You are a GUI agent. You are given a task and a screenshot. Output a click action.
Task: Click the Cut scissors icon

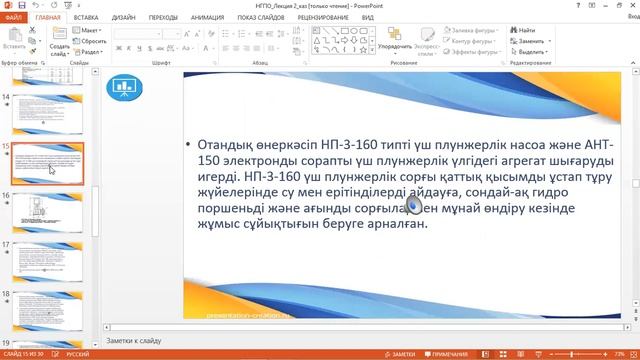pyautogui.click(x=32, y=30)
